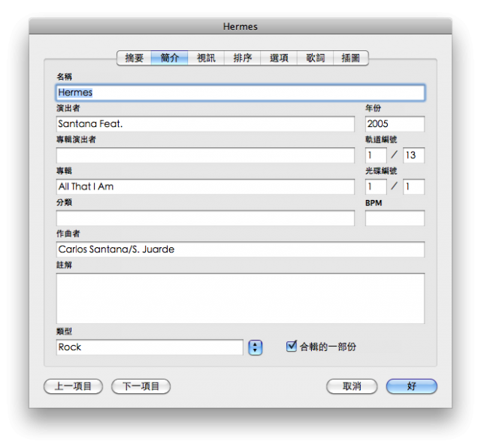Click the 專輯 field All That I Am
The image size is (481, 448).
tap(205, 186)
